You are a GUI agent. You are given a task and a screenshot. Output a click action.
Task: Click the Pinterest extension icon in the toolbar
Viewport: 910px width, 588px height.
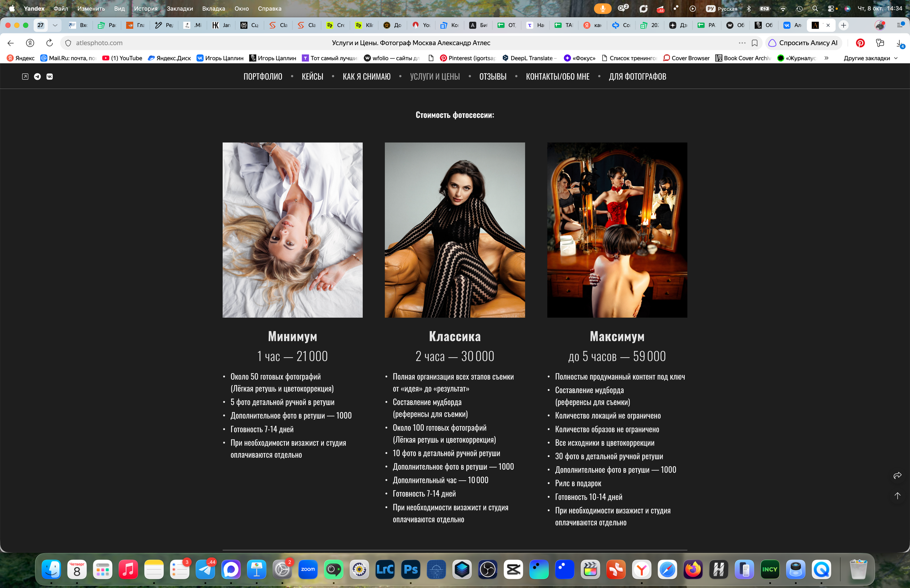860,43
